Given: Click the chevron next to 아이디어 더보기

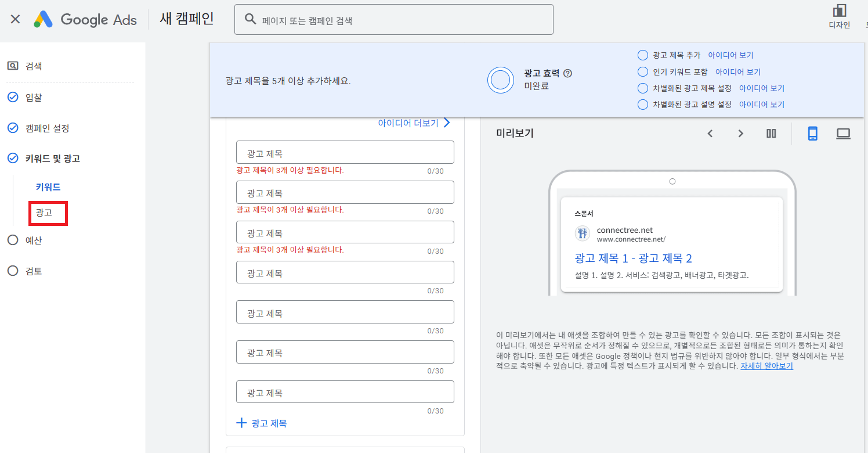Looking at the screenshot, I should (446, 123).
